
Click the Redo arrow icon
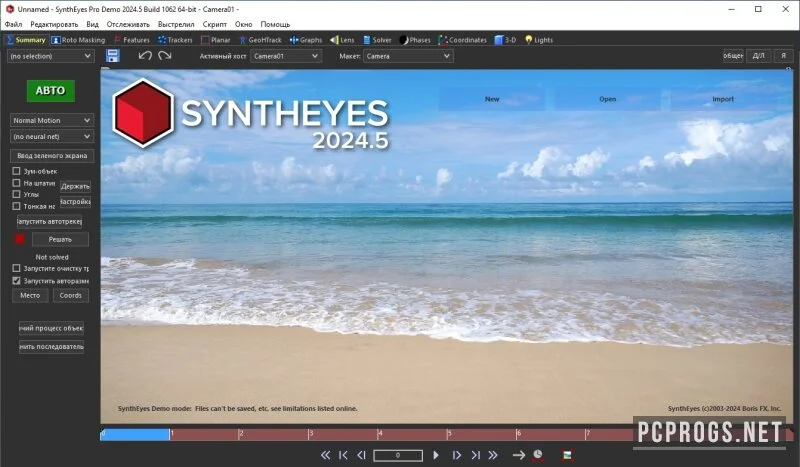pos(165,56)
